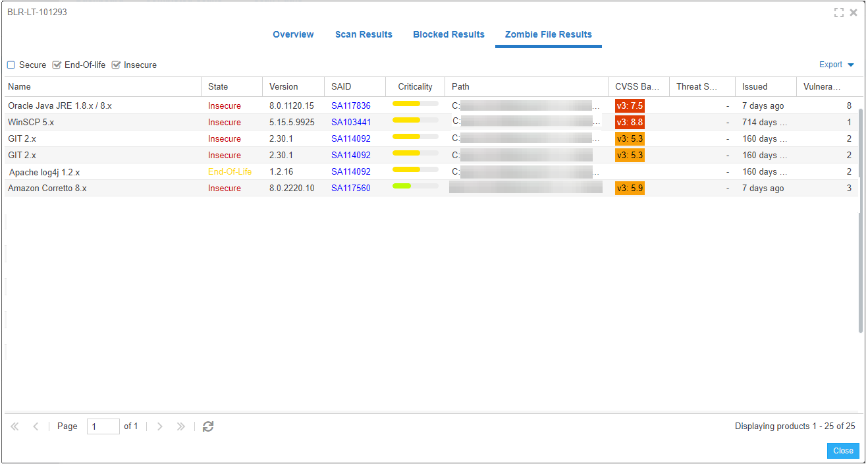Close dialog using the top-right X icon
868x466 pixels.
click(x=854, y=13)
